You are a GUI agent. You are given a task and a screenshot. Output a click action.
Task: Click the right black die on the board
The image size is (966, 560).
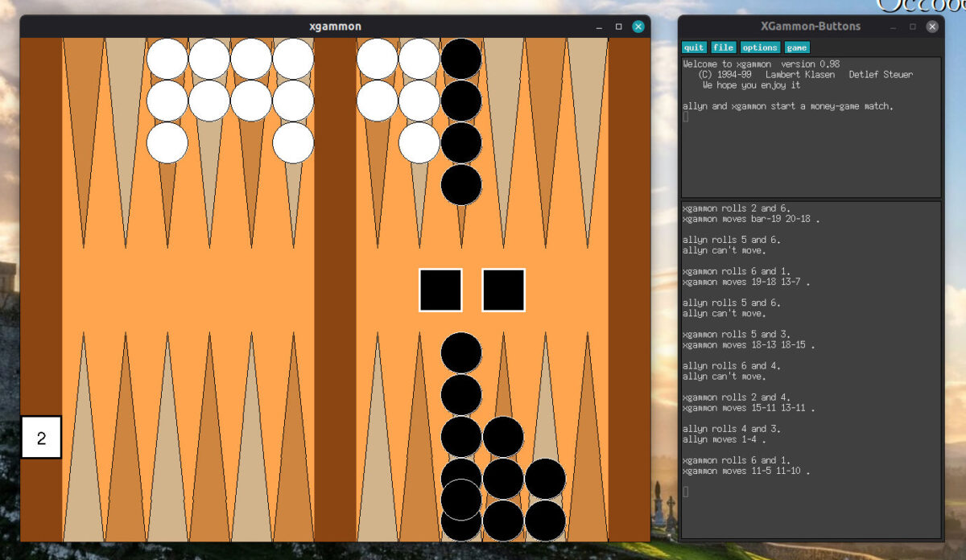tap(502, 289)
